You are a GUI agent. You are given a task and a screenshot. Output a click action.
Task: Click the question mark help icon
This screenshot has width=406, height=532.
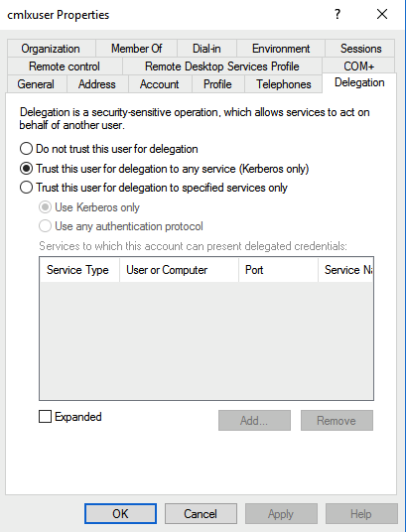pos(338,14)
